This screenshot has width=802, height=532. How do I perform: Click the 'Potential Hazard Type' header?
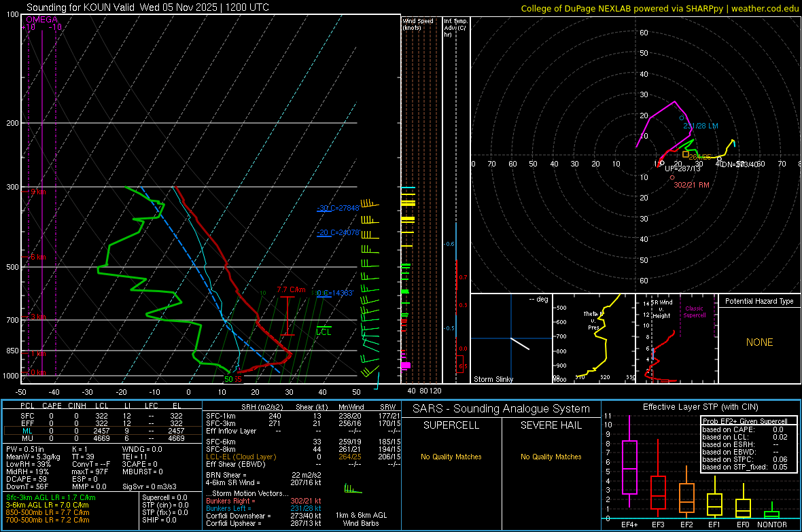click(759, 301)
